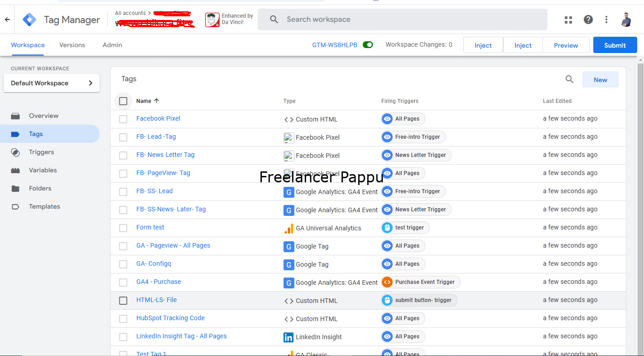Click the Tag Manager logo icon

point(29,20)
